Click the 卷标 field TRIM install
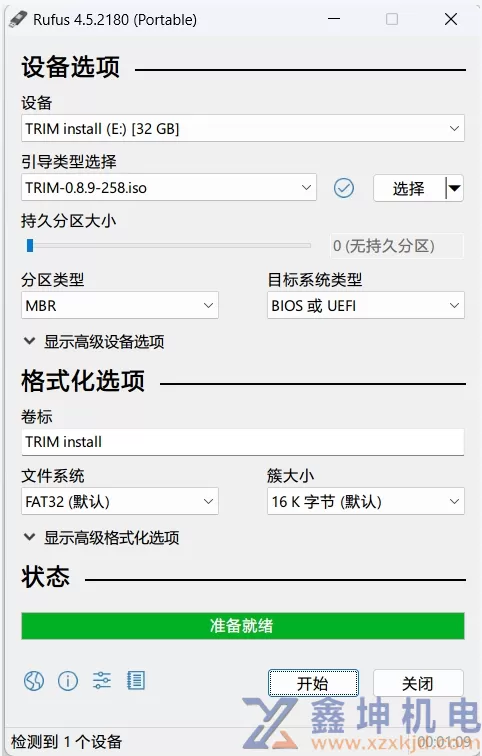Screen dimensions: 482x756 pos(243,442)
